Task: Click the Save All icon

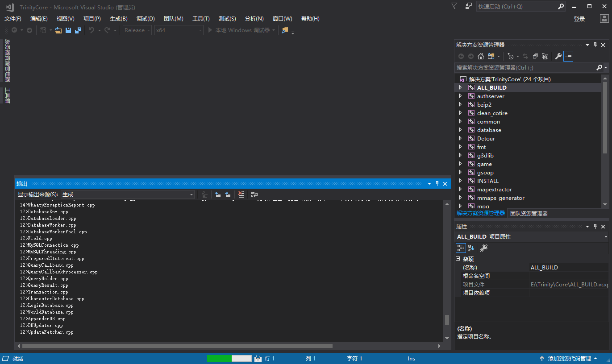Action: (x=78, y=30)
